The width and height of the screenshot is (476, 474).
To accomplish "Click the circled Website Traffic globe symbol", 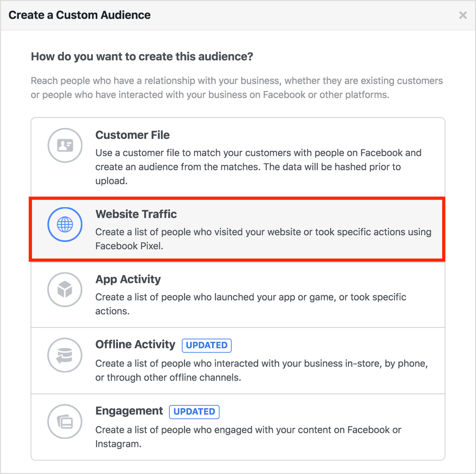I will (x=65, y=224).
